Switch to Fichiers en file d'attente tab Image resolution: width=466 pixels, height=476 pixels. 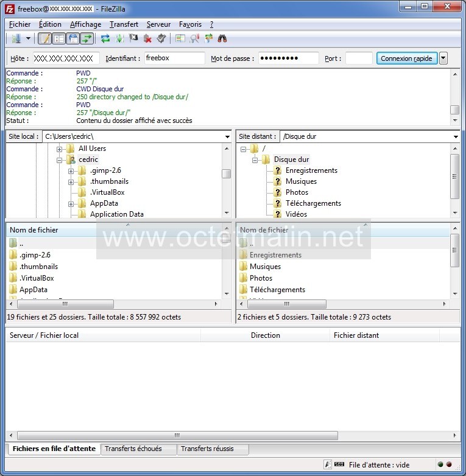pos(54,449)
